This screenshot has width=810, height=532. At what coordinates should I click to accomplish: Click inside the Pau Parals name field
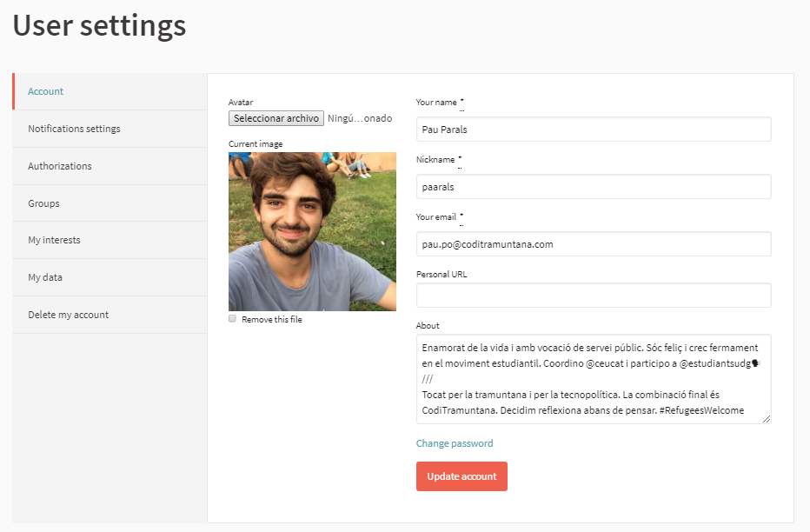coord(594,129)
